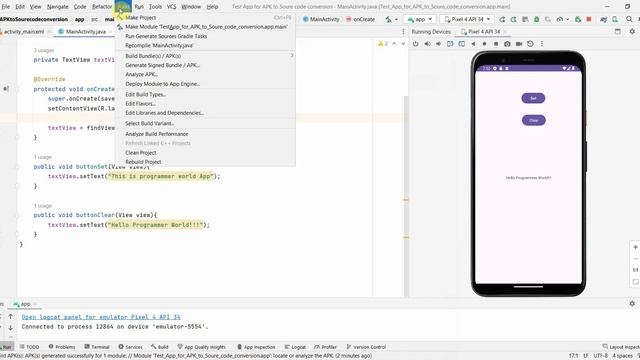Viewport: 640px width, 360px height.
Task: Expand Build Bundle(s) / APK(s) submenu arrow
Action: click(292, 56)
